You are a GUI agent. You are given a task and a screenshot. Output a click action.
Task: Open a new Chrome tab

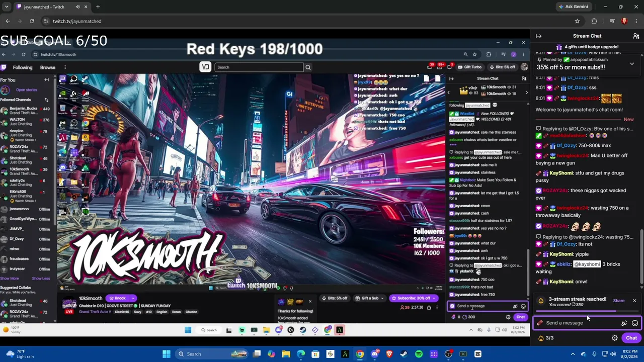(98, 7)
